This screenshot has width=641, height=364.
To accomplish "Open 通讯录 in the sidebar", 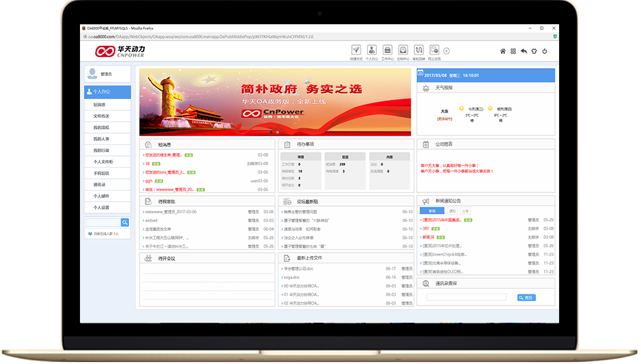I will click(107, 185).
